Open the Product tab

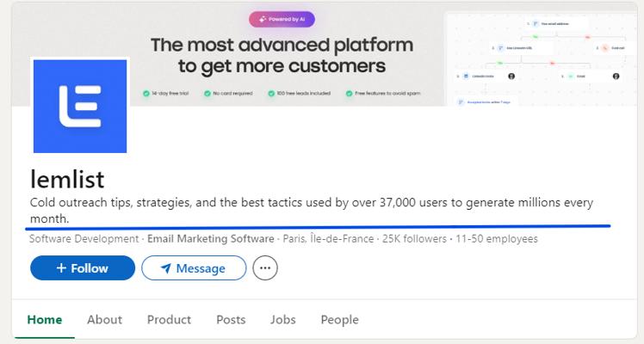(169, 320)
